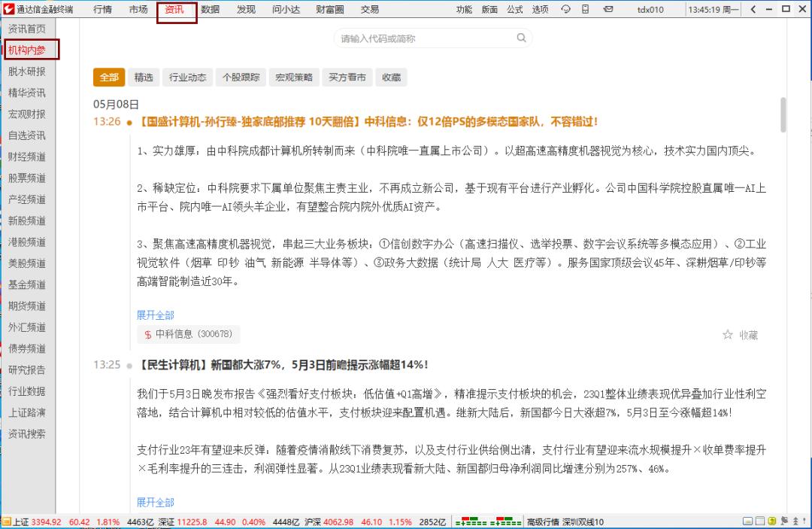812x529 pixels.
Task: Click the magnifier icon in the search box
Action: (522, 38)
